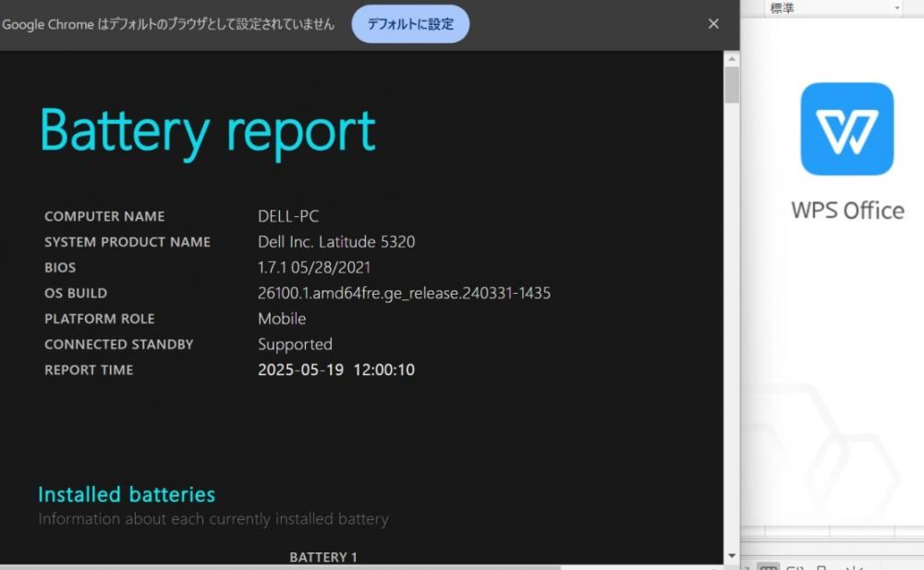The image size is (924, 570).
Task: Click the "COMPUTER NAME" label
Action: coord(104,216)
